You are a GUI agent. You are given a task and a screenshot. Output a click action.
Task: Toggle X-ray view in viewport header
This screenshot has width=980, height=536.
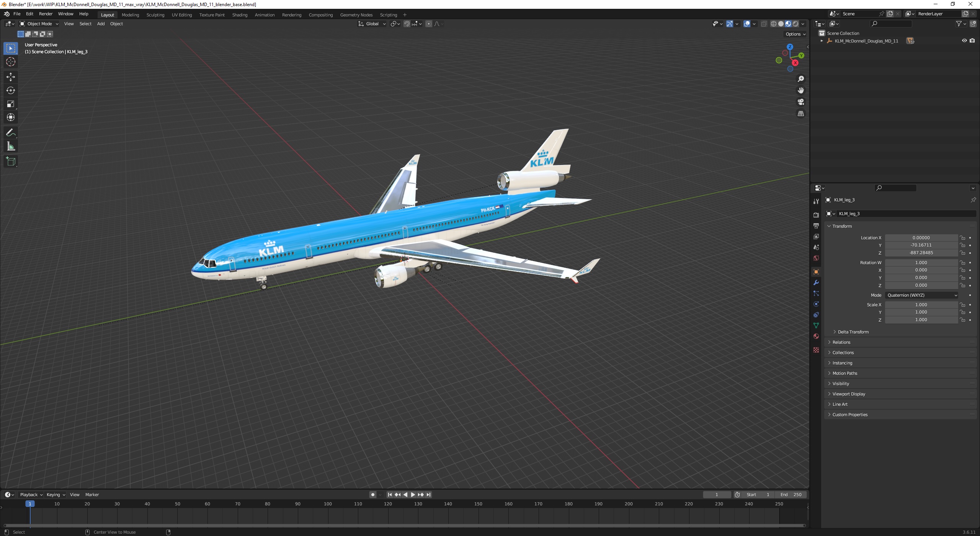tap(764, 24)
